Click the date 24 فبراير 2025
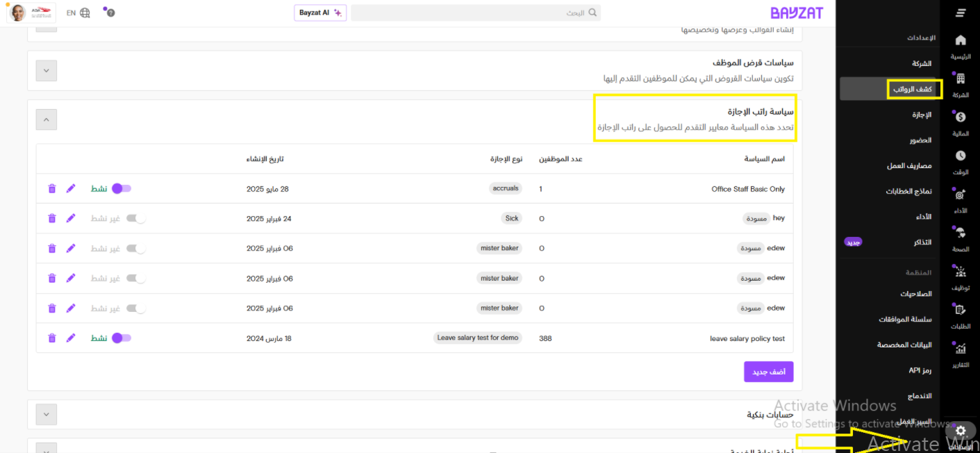 tap(269, 219)
